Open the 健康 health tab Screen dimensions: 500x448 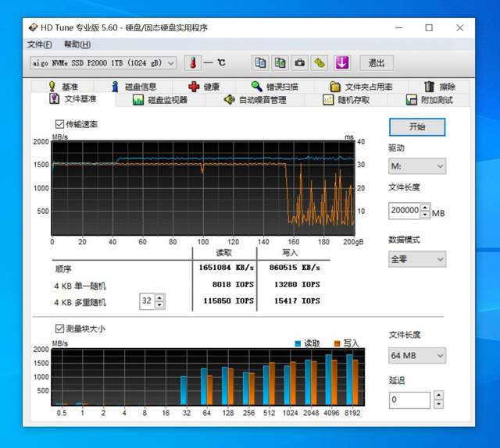pyautogui.click(x=204, y=87)
